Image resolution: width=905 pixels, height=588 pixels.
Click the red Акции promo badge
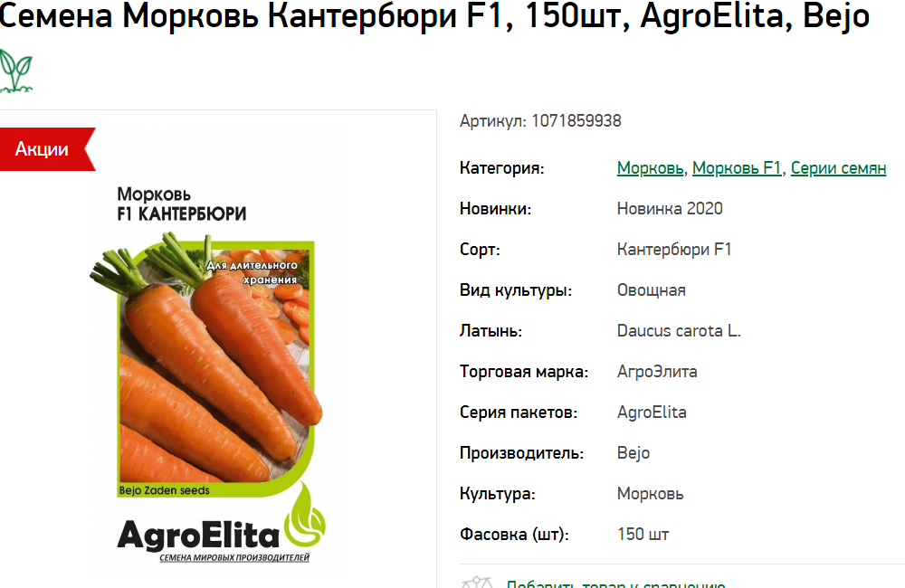[x=47, y=149]
